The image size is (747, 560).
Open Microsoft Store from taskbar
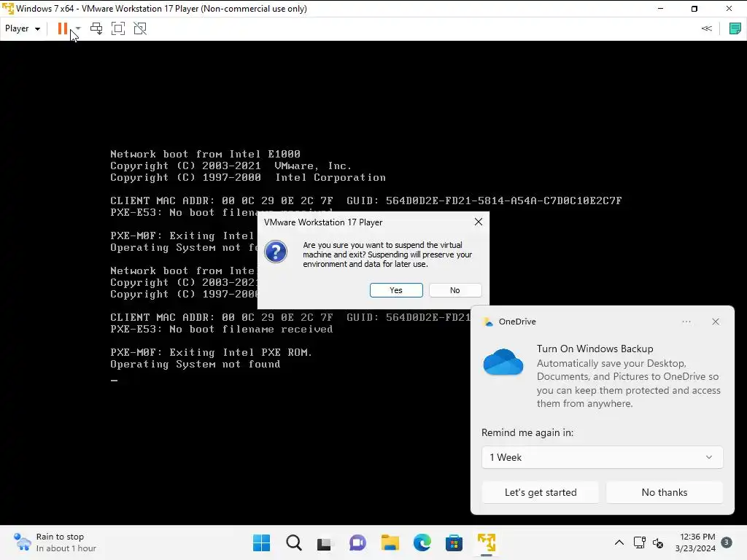(x=454, y=542)
